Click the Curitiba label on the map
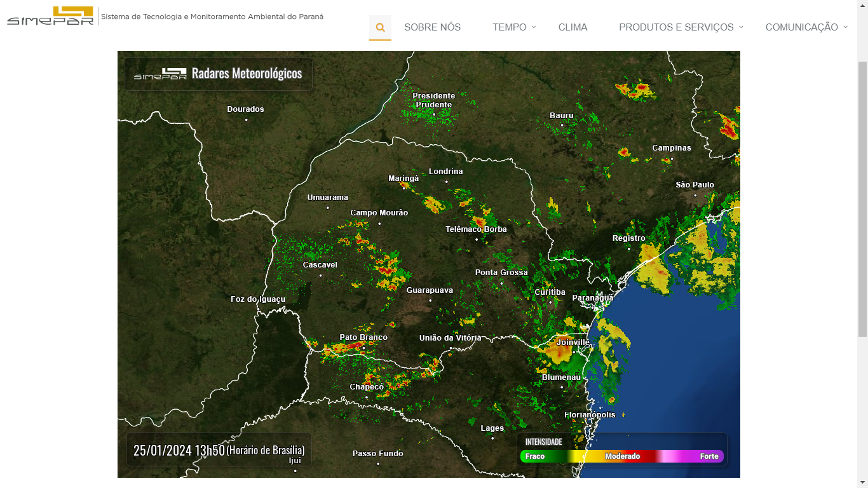This screenshot has height=488, width=868. coord(550,292)
